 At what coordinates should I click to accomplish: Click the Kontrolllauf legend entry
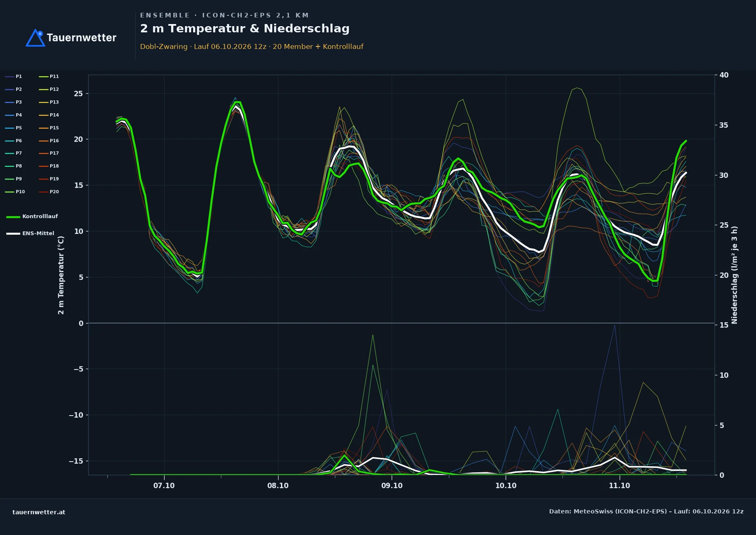point(32,216)
